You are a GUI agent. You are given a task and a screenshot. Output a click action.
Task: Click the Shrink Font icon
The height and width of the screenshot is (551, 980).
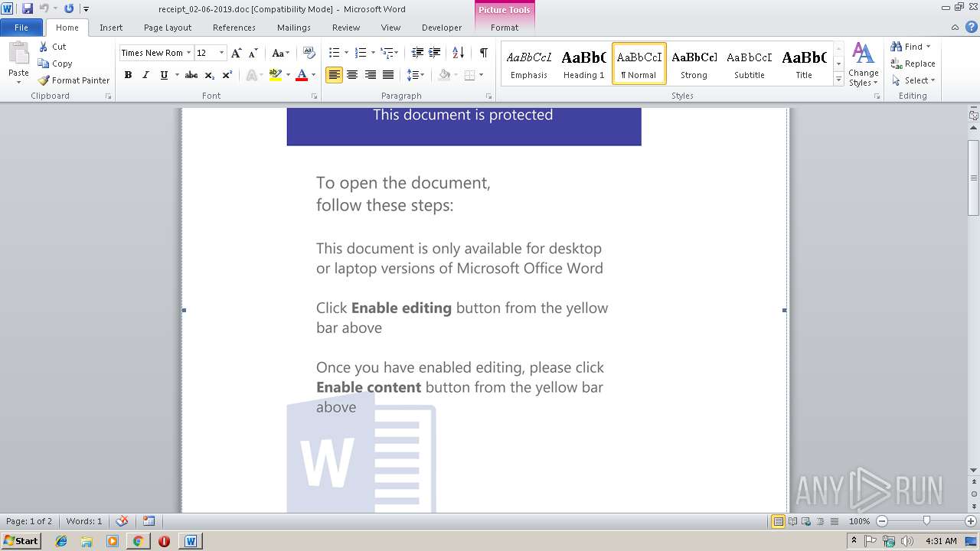pyautogui.click(x=253, y=53)
